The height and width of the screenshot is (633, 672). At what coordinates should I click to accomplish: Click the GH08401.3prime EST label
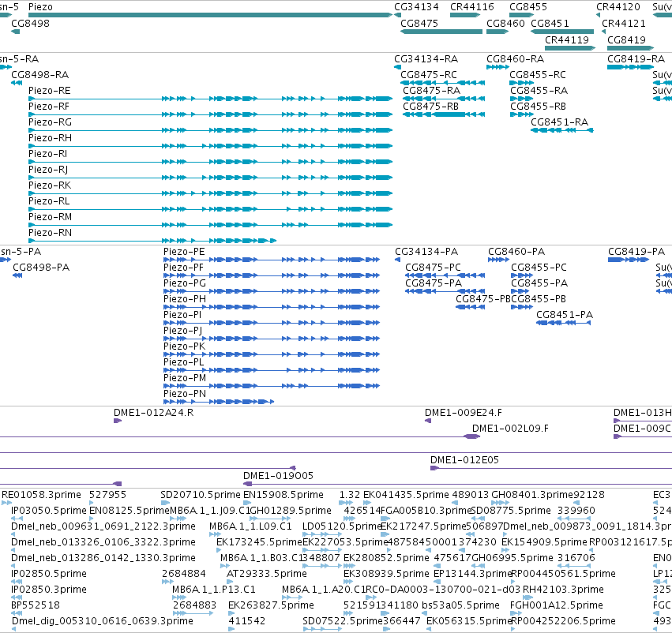pos(532,495)
